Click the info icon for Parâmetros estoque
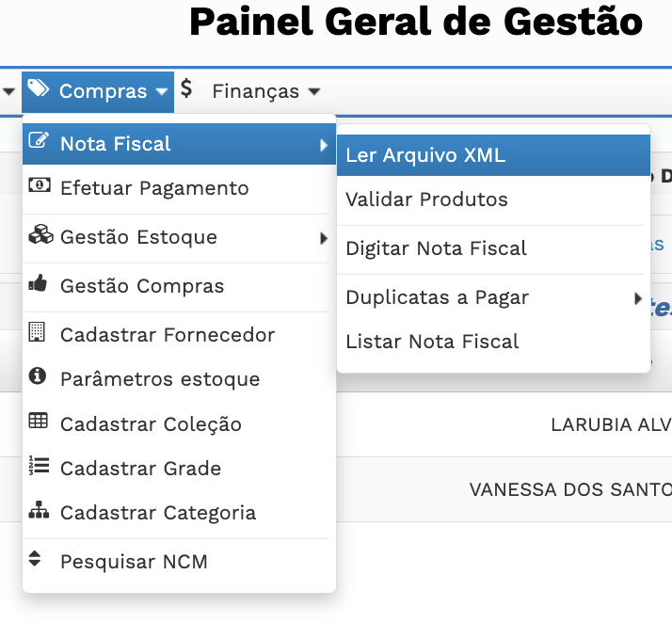672x638 pixels. click(38, 376)
